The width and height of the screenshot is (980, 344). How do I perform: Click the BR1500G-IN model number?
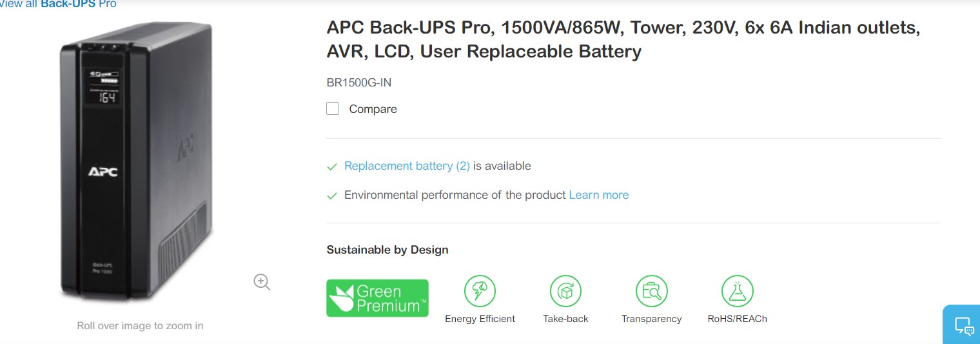click(358, 83)
